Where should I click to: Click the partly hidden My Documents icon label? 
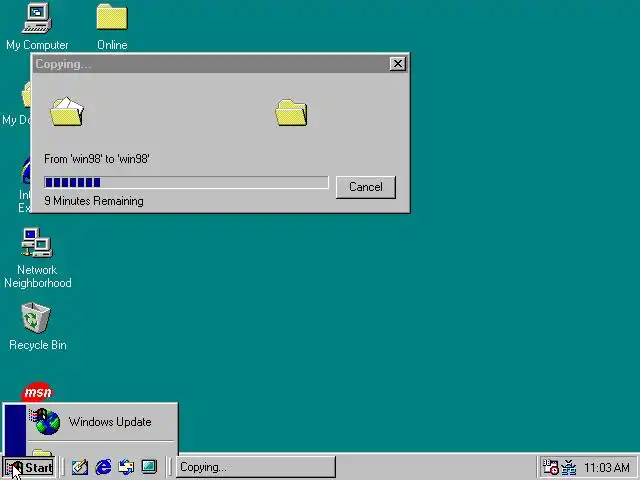(x=16, y=120)
